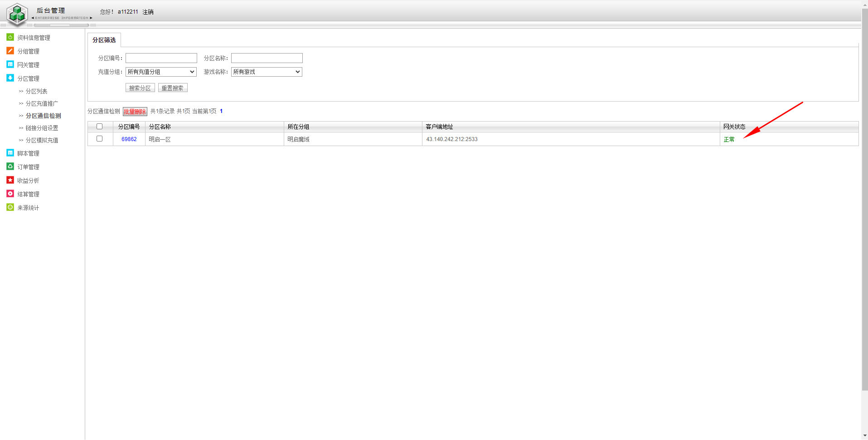Viewport: 868px width, 440px height.
Task: Click the 分组管理 orange pencil icon
Action: click(x=10, y=51)
